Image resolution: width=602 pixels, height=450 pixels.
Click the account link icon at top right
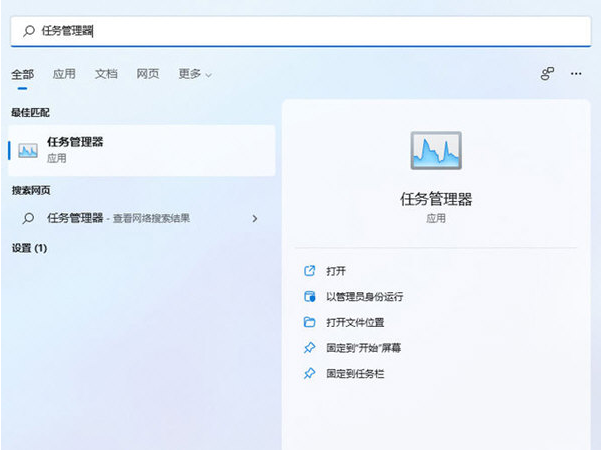pyautogui.click(x=547, y=74)
